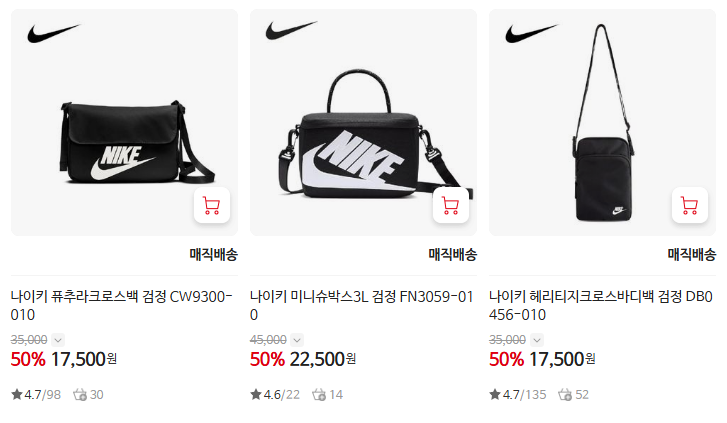Screen dimensions: 727x423
Task: Click purchase count icon showing 52
Action: point(565,395)
